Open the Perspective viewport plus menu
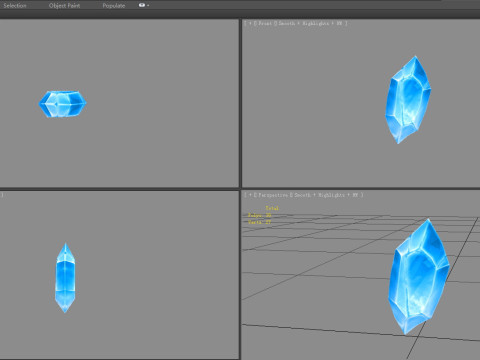Viewport: 480px width, 360px height. [x=250, y=195]
